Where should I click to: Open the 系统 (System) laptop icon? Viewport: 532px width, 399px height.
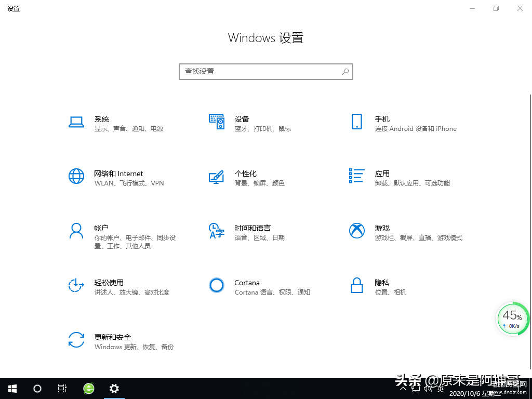point(76,122)
